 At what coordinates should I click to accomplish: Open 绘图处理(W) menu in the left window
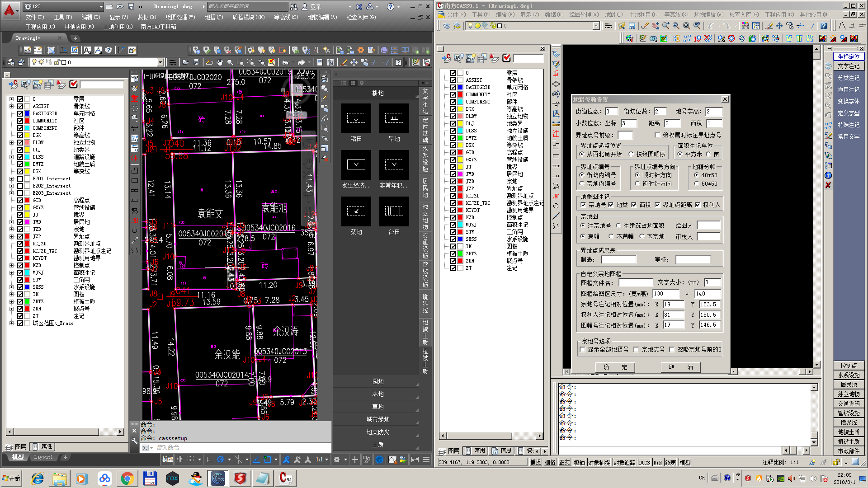180,17
